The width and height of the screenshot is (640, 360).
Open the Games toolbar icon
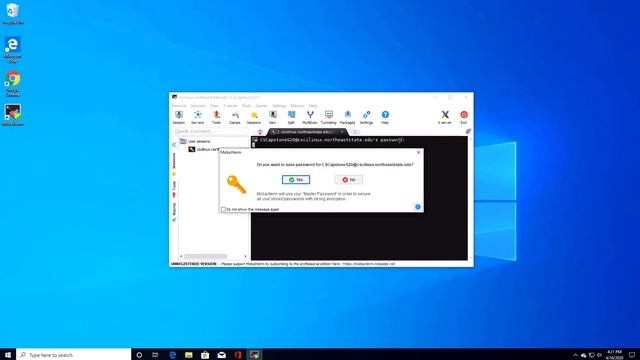(235, 117)
